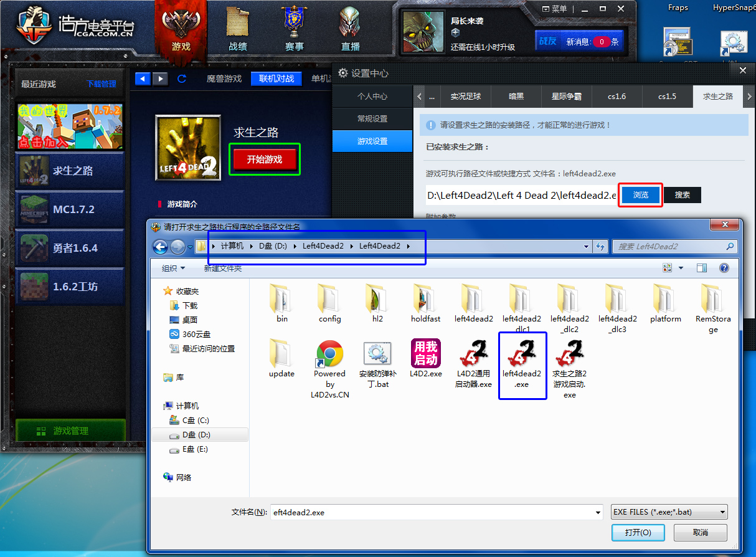Select the L4D2.exe file
Viewport: 756px width, 557px height.
(426, 358)
